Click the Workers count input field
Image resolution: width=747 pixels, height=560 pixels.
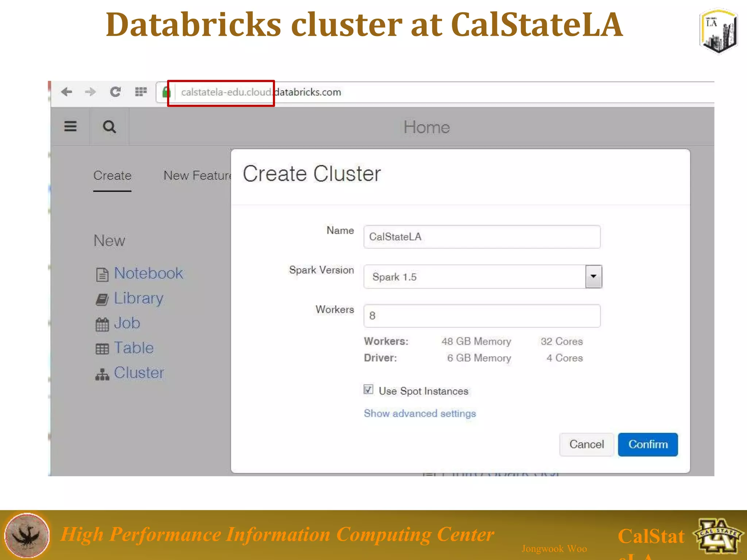[x=482, y=316]
